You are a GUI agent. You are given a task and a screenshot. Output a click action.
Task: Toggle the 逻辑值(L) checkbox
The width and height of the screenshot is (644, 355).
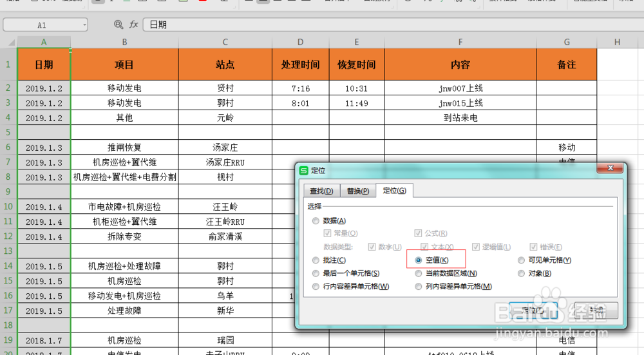pos(476,247)
